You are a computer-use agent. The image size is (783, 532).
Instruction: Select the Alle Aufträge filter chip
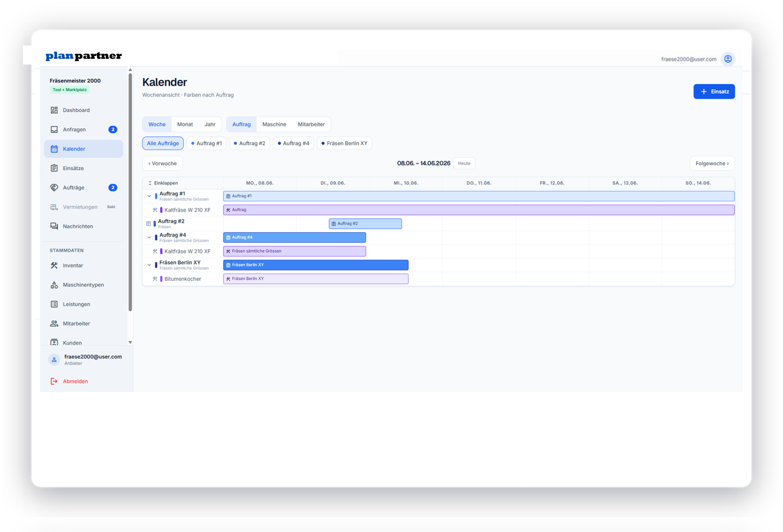163,143
